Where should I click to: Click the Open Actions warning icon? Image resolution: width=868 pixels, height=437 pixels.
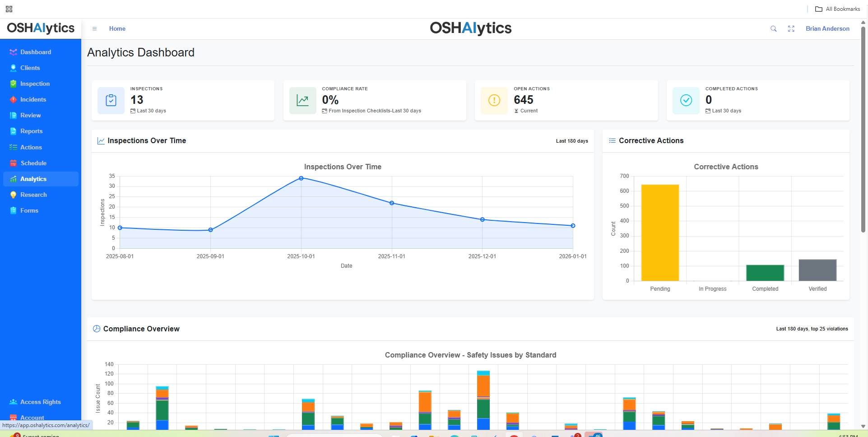click(494, 100)
